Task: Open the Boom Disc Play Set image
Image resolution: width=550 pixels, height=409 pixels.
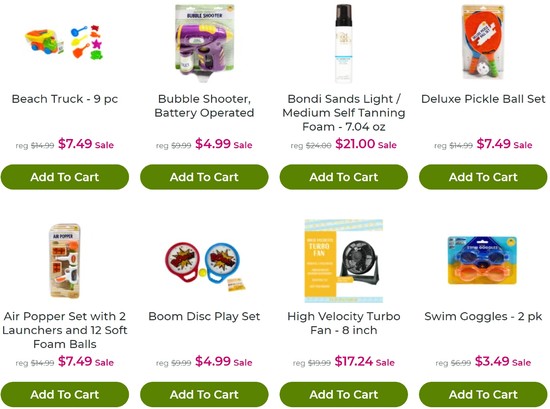Action: point(204,265)
